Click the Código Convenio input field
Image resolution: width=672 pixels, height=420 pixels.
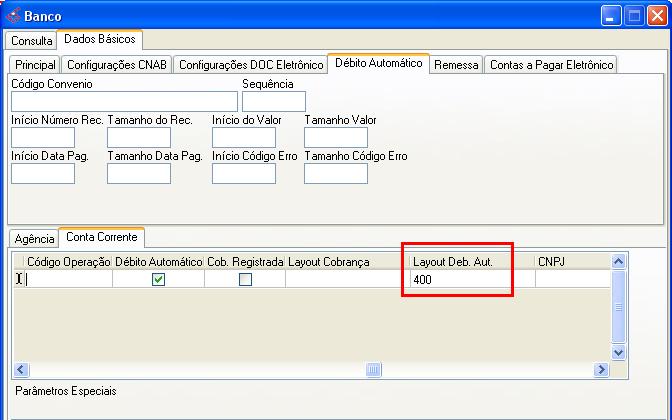click(x=124, y=101)
